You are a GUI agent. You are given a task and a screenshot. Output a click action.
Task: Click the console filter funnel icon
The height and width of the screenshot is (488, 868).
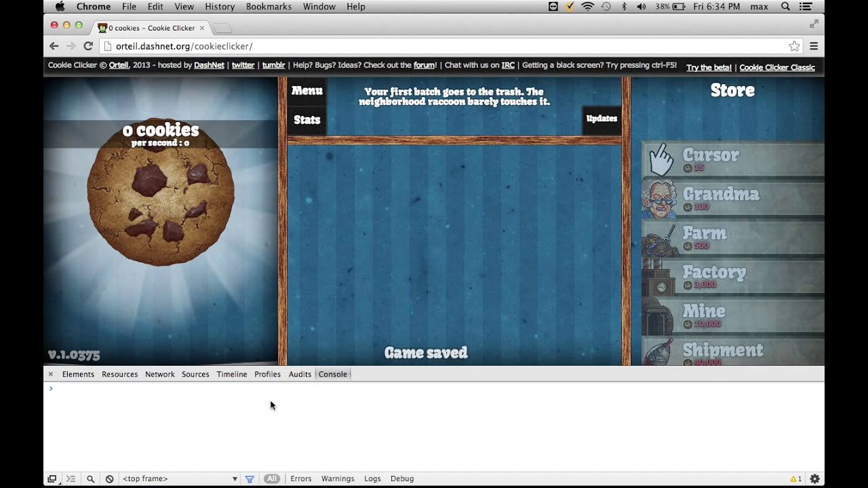pyautogui.click(x=250, y=479)
